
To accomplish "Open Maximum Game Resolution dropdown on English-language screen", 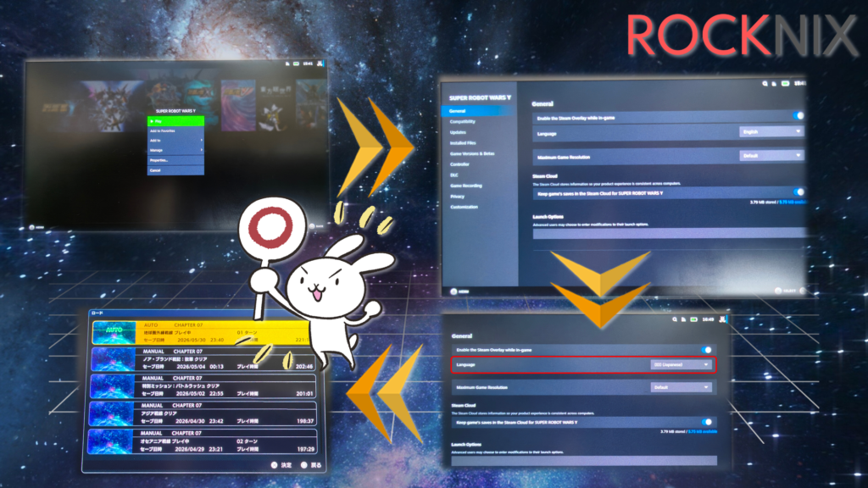I will [771, 156].
